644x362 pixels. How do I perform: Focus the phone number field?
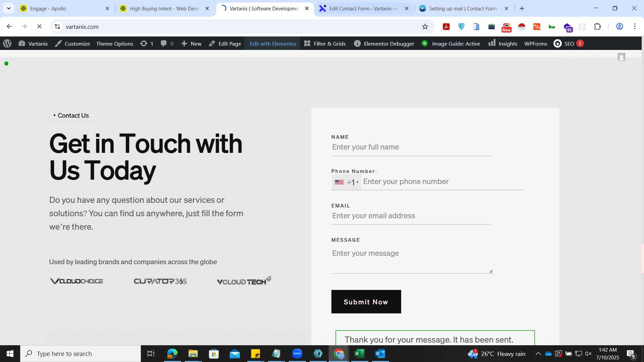click(443, 182)
